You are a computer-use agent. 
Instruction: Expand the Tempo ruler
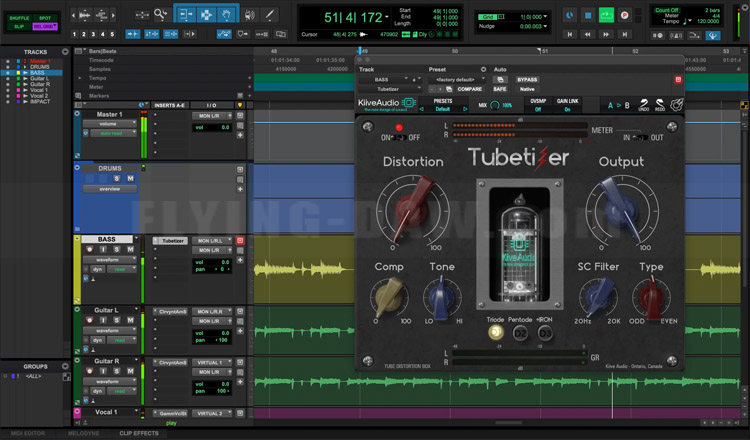coord(80,78)
